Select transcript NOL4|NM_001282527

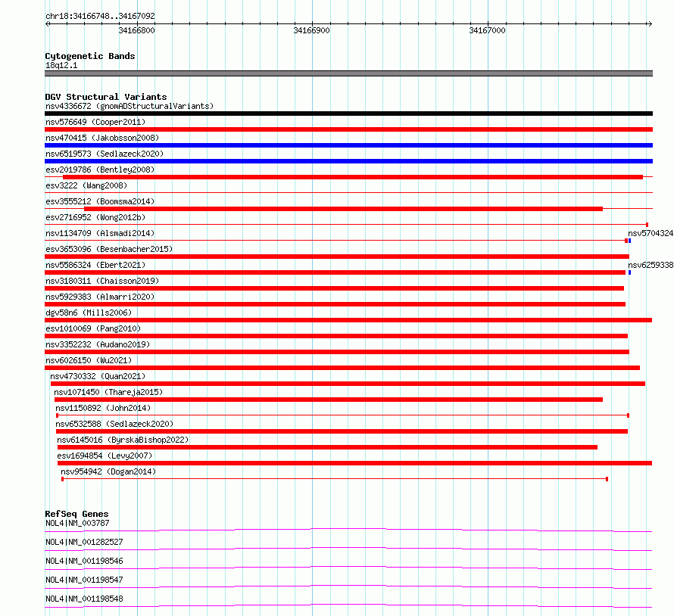click(x=84, y=542)
